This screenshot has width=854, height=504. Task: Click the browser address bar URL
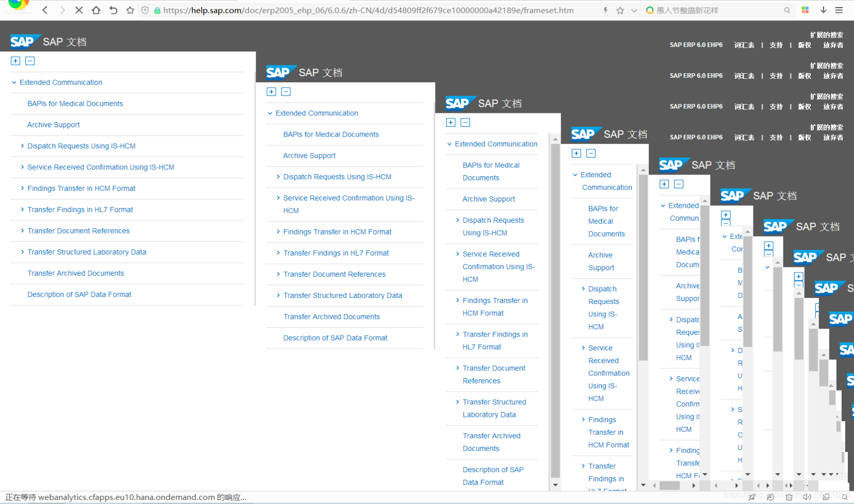pyautogui.click(x=368, y=10)
